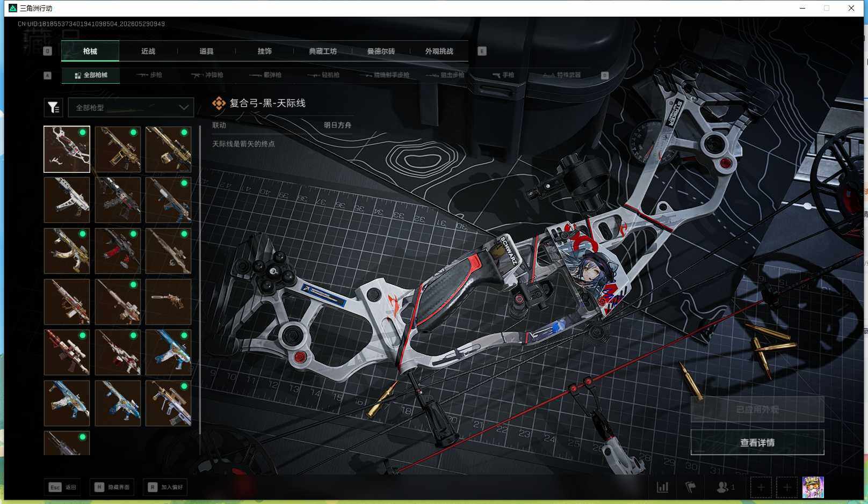
Task: Filter by 冲锋枪 category
Action: pyautogui.click(x=207, y=75)
